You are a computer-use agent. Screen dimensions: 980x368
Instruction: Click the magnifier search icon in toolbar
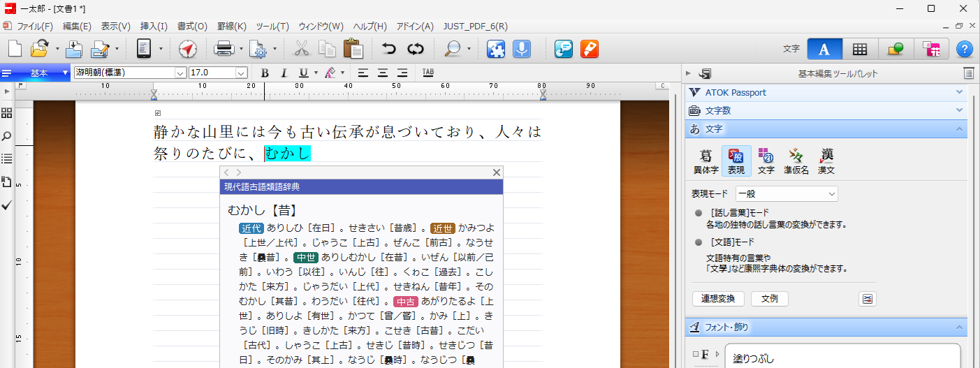tap(453, 49)
